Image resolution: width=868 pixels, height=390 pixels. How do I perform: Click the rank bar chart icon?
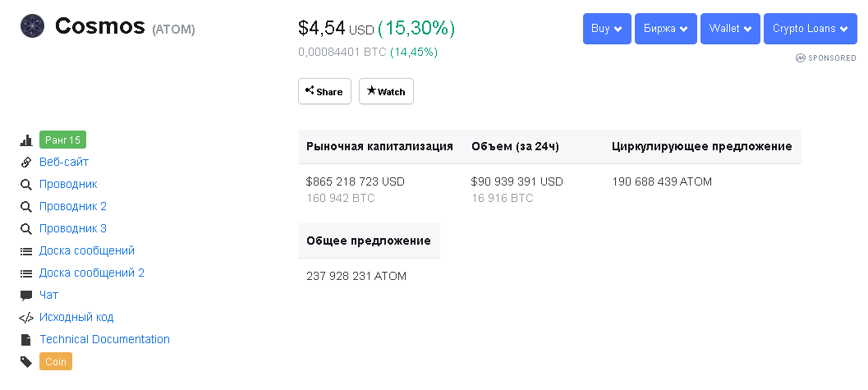tap(26, 140)
